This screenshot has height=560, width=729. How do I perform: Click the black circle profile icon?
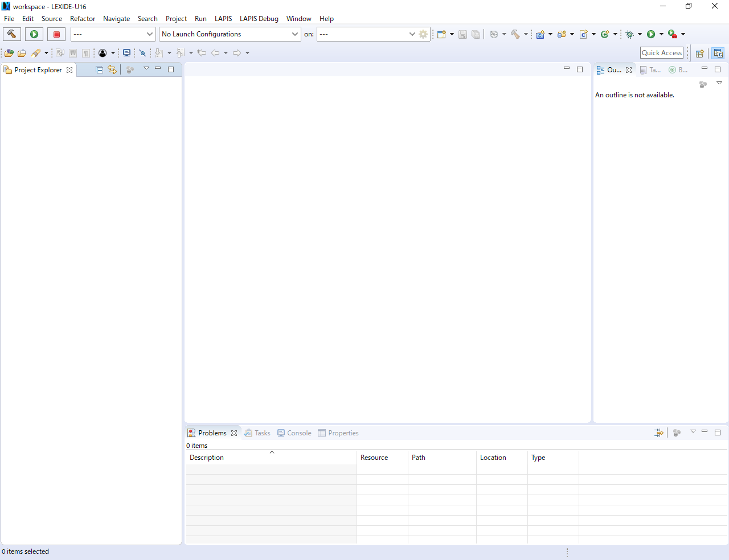click(x=103, y=53)
